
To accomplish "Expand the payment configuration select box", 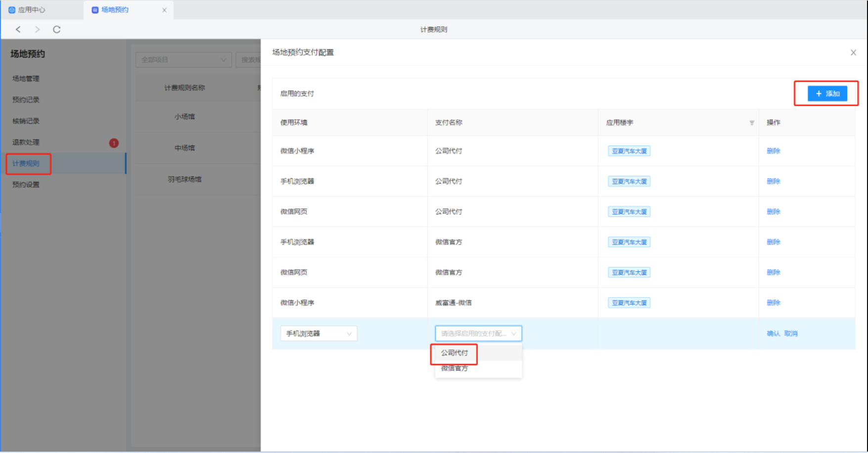I will click(x=478, y=334).
